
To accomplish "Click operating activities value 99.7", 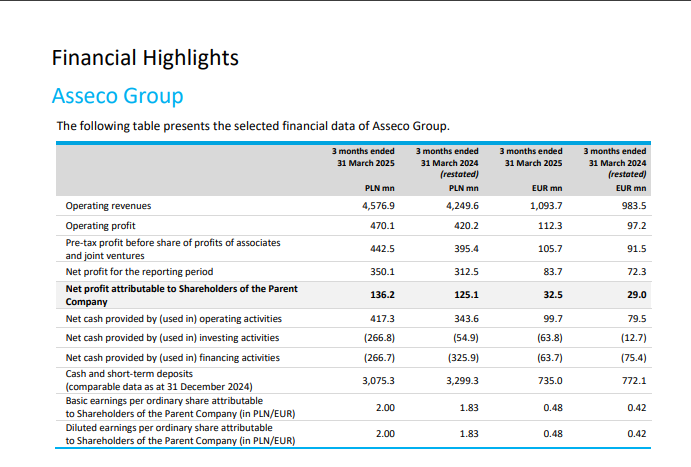I will pyautogui.click(x=553, y=319).
